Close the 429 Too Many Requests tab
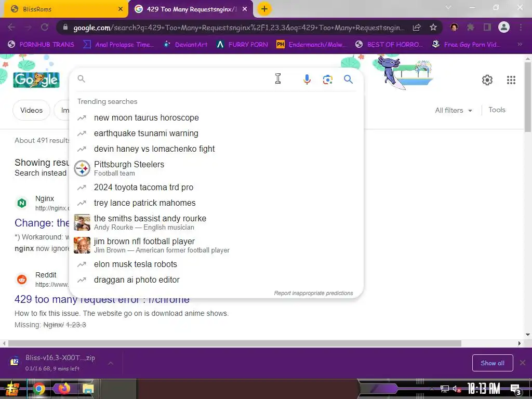This screenshot has width=532, height=399. (x=245, y=9)
